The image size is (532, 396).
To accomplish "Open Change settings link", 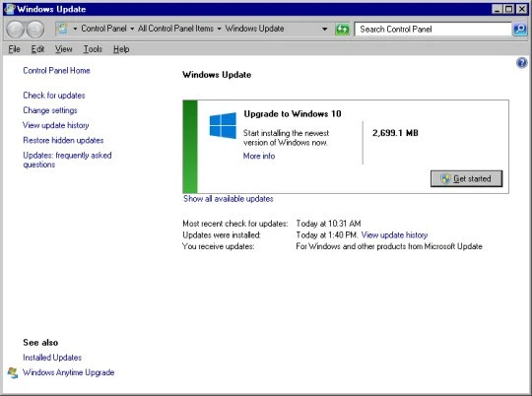I will (50, 110).
